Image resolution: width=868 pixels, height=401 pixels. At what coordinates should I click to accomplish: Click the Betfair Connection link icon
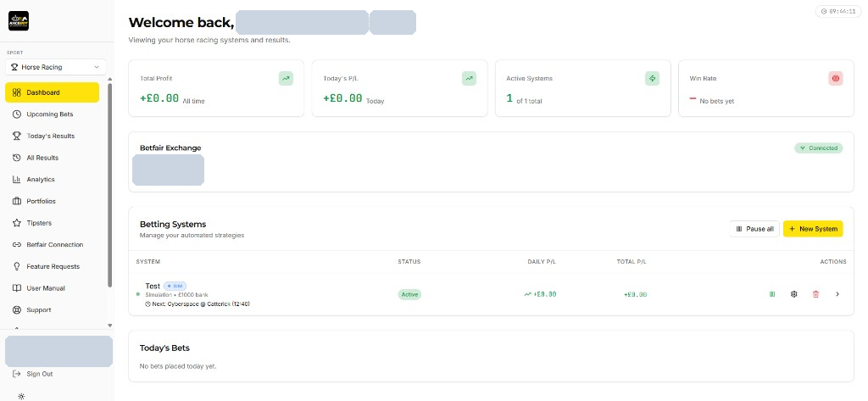point(17,245)
